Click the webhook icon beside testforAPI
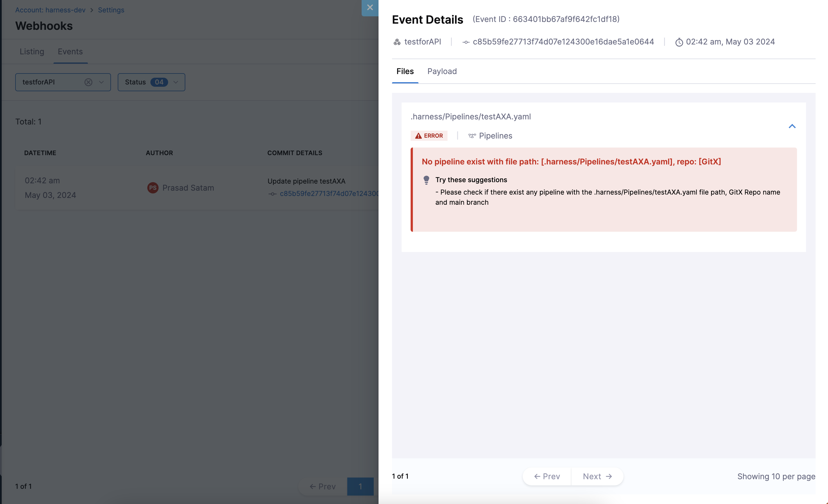 point(397,42)
